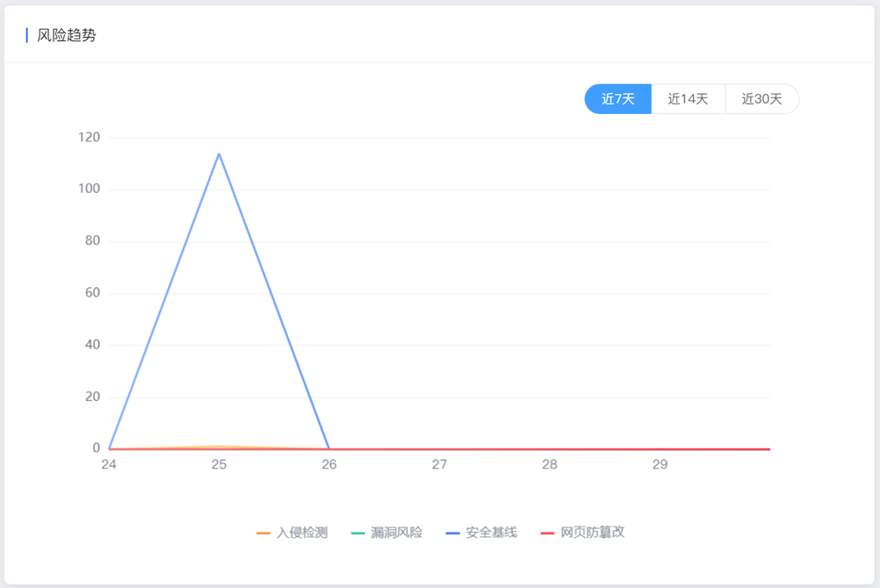The height and width of the screenshot is (588, 880).
Task: Click the x-axis label 25
Action: click(219, 464)
